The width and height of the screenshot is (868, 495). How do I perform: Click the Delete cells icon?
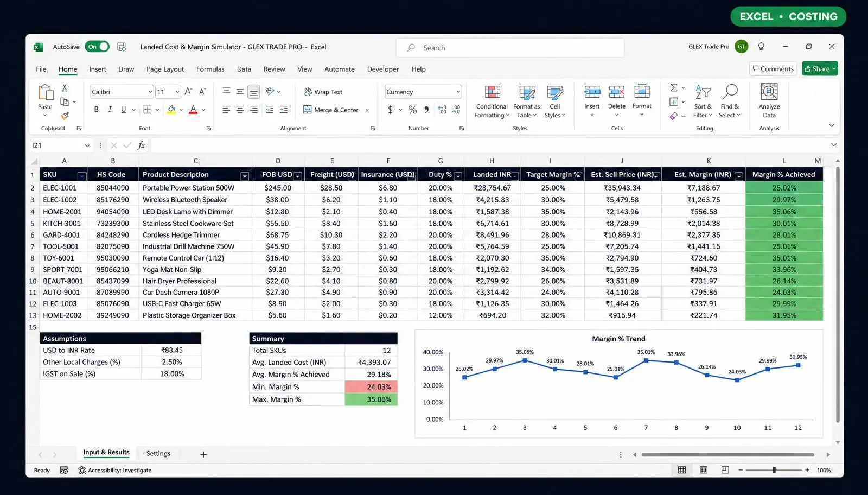[x=617, y=92]
